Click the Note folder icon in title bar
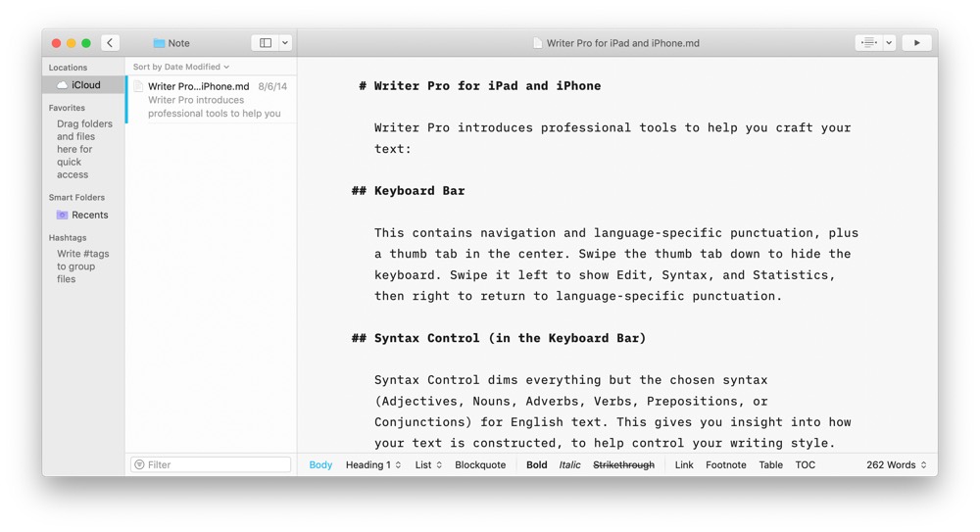This screenshot has width=980, height=532. pos(159,43)
